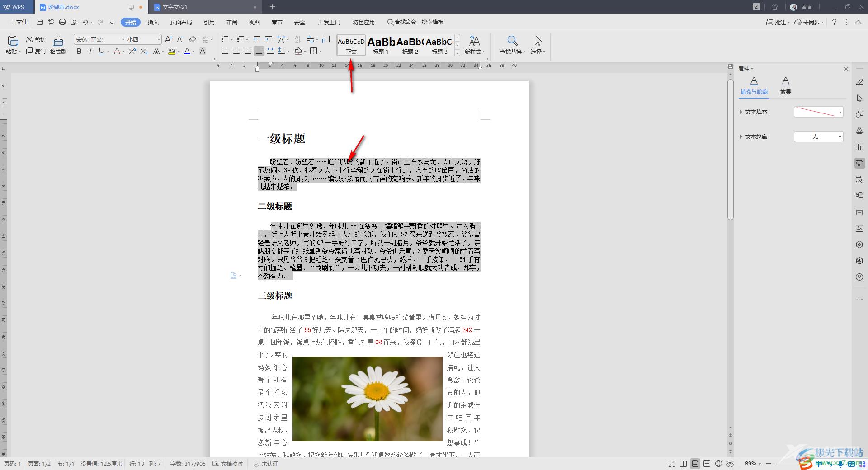Viewport: 868px width, 470px height.
Task: Click font color A red underline button
Action: (x=187, y=51)
